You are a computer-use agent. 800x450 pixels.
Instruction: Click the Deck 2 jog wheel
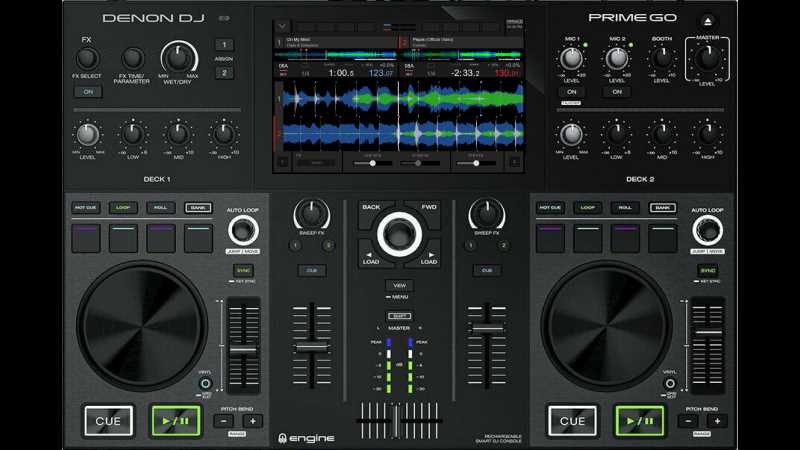point(606,326)
